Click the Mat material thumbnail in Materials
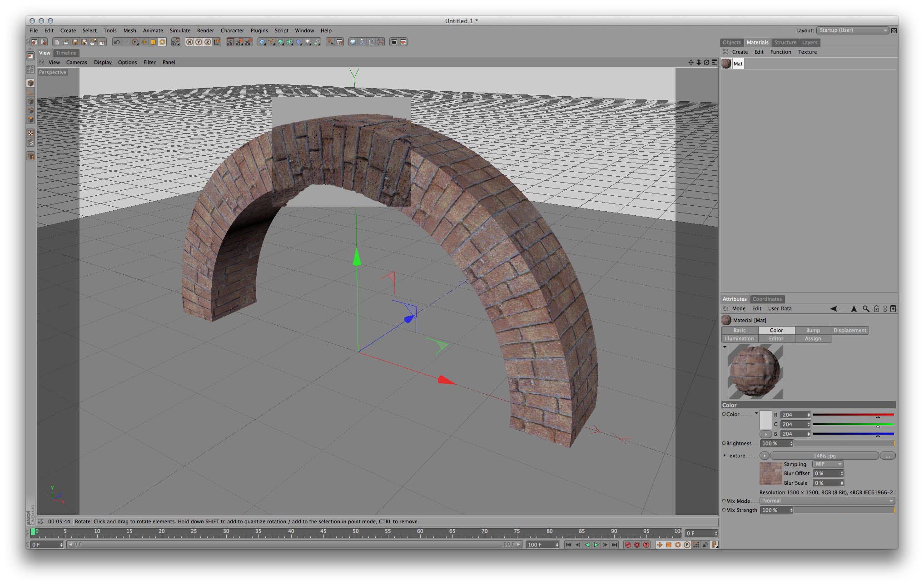 click(726, 64)
